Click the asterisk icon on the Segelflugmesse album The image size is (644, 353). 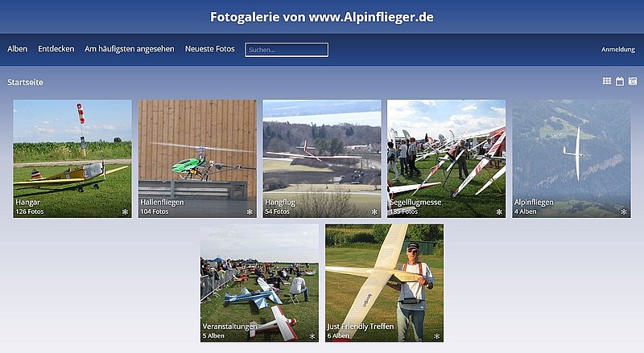point(499,211)
